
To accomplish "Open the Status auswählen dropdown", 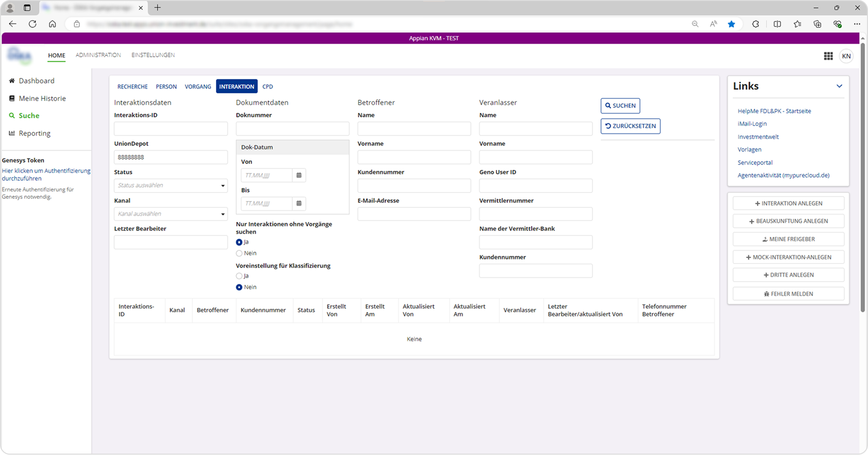I will coord(171,186).
